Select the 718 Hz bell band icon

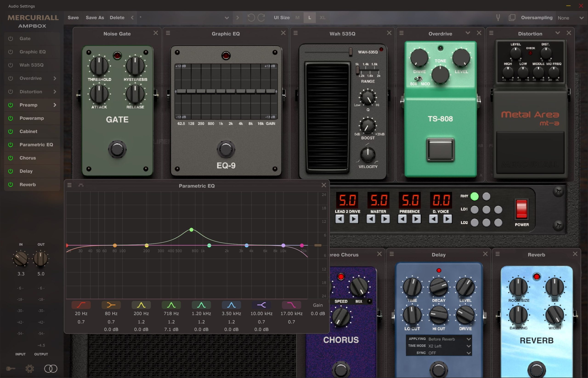(x=171, y=305)
